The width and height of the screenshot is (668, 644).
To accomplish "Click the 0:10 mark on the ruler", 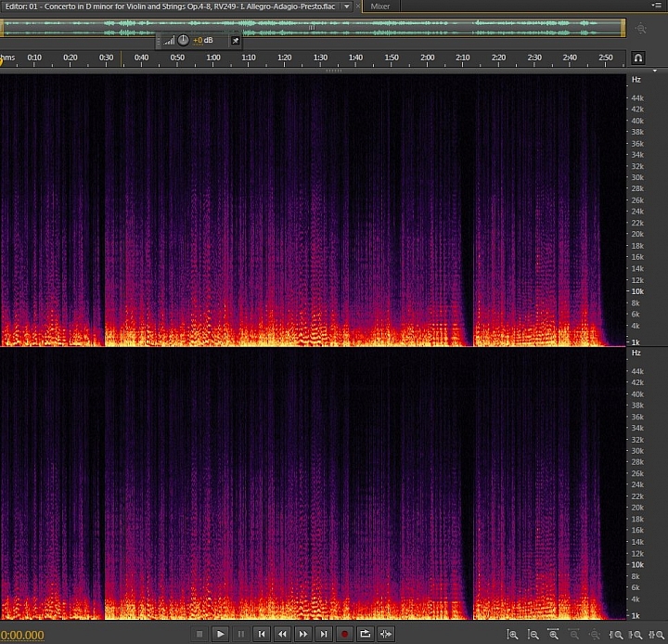I will (34, 58).
